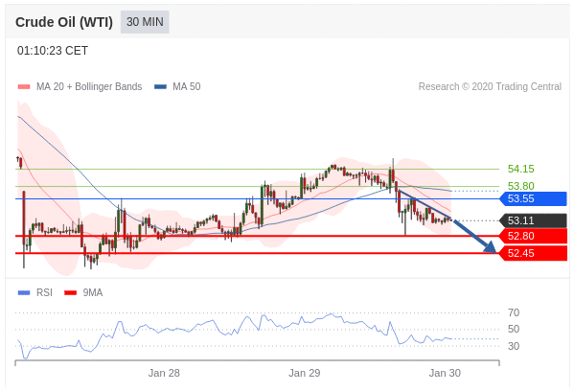Viewport: 574px width, 392px height.
Task: Click the Crude Oil (WTI) title
Action: [x=64, y=22]
